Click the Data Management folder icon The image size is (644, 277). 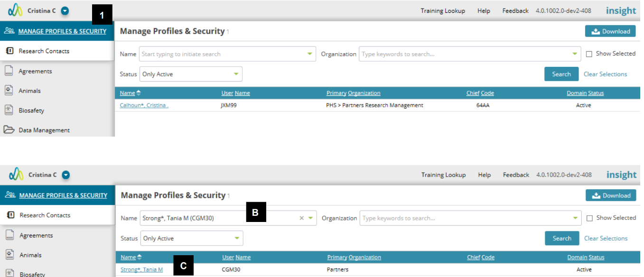click(x=9, y=130)
